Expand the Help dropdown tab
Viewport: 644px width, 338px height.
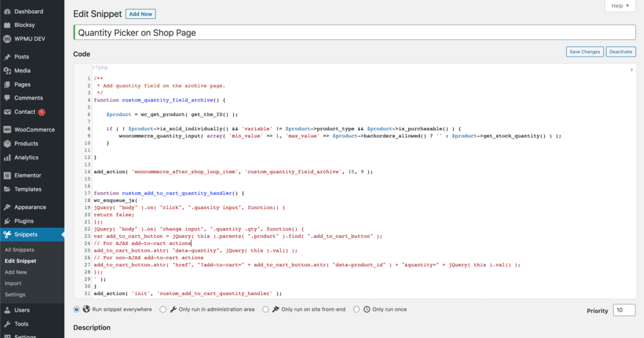click(620, 6)
